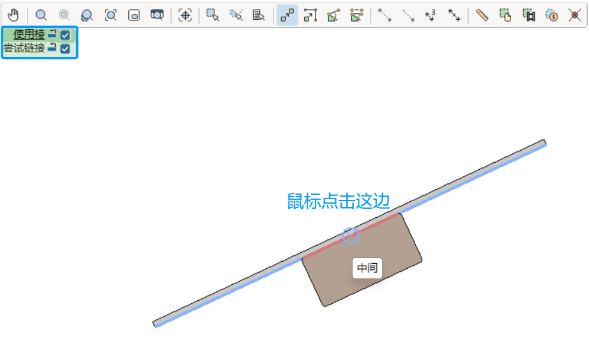Click the plain double-headed arrow dimension icon
The height and width of the screenshot is (364, 589).
[454, 15]
